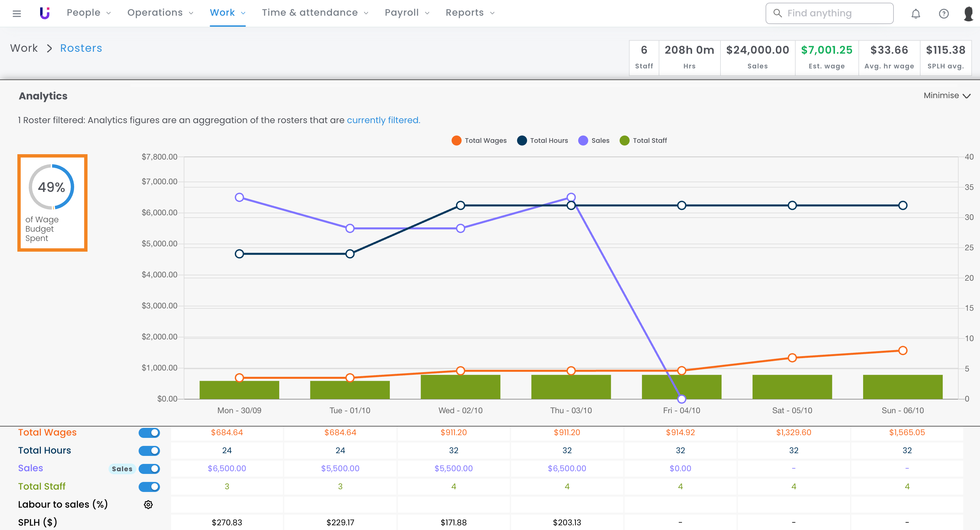Click the purple U home logo

click(44, 13)
